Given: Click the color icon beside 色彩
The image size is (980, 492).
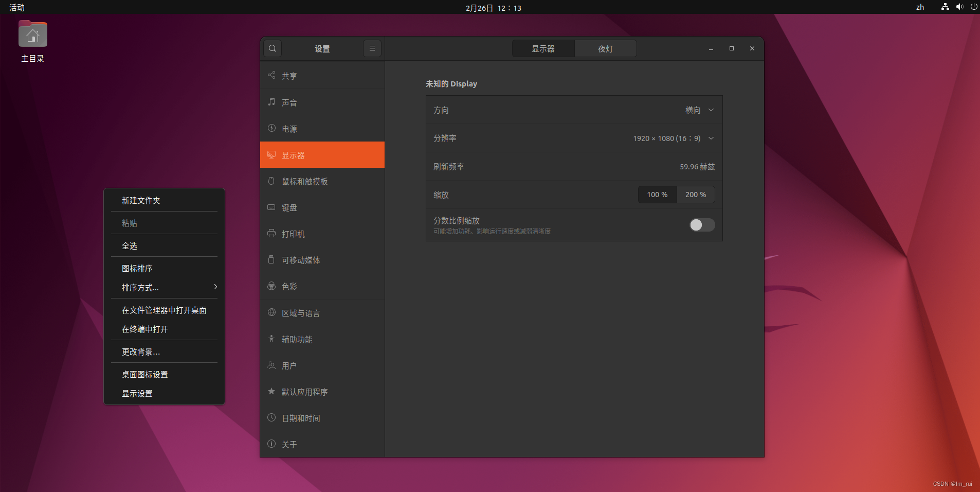Looking at the screenshot, I should click(x=271, y=286).
